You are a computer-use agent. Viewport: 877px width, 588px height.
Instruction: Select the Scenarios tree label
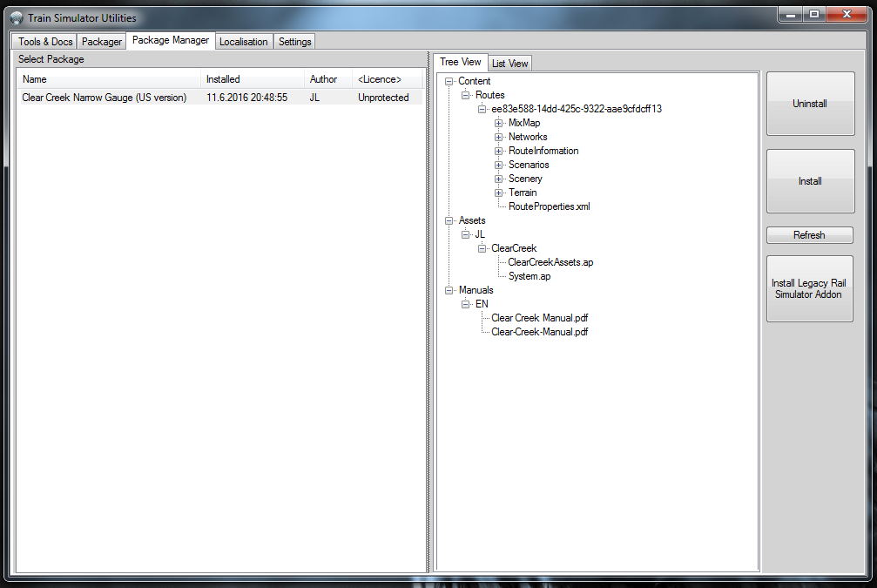tap(529, 165)
